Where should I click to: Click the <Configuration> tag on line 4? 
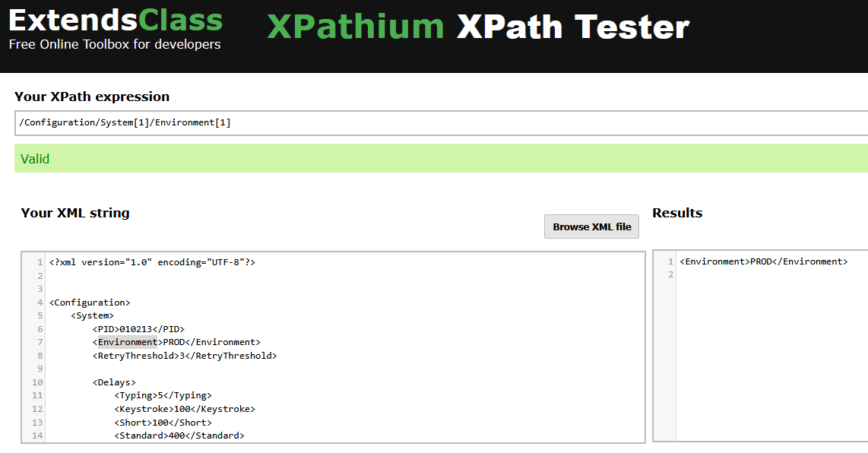[x=90, y=303]
